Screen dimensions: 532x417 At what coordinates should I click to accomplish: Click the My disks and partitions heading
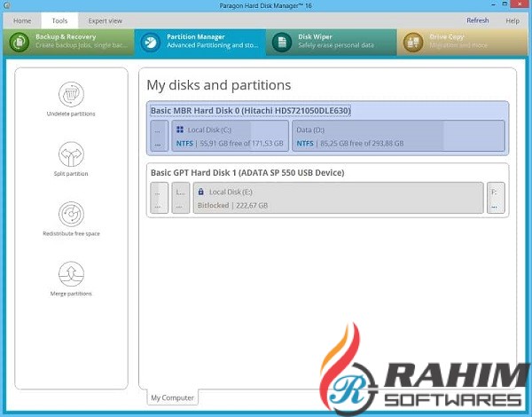[219, 85]
